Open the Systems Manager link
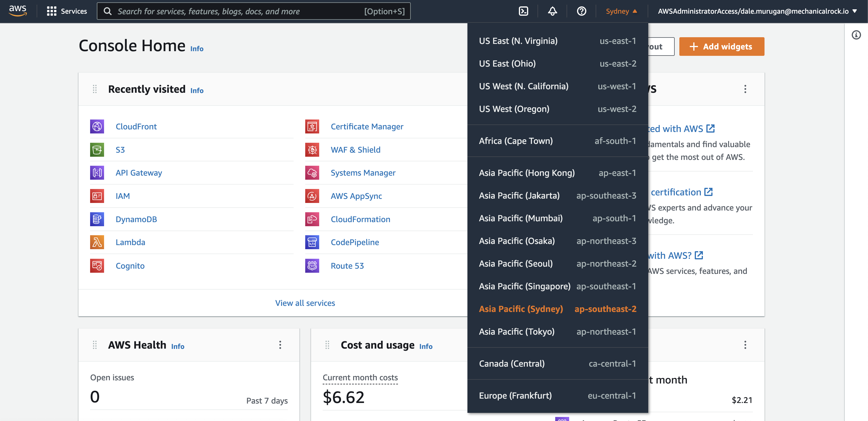 [x=363, y=173]
